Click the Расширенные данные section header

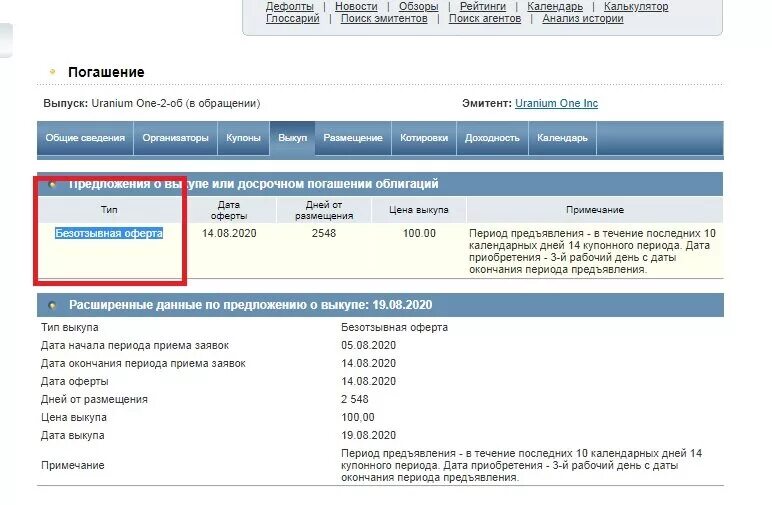[x=380, y=305]
